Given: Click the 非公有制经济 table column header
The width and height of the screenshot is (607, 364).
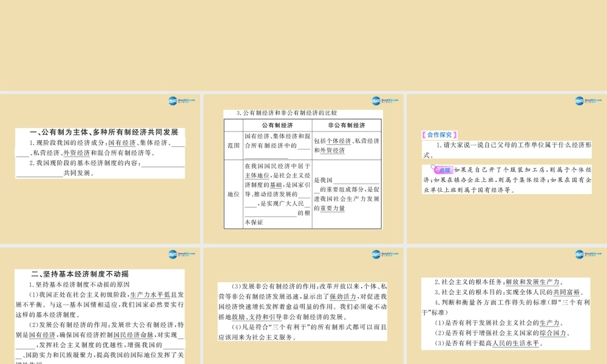Looking at the screenshot, I should pyautogui.click(x=347, y=125).
